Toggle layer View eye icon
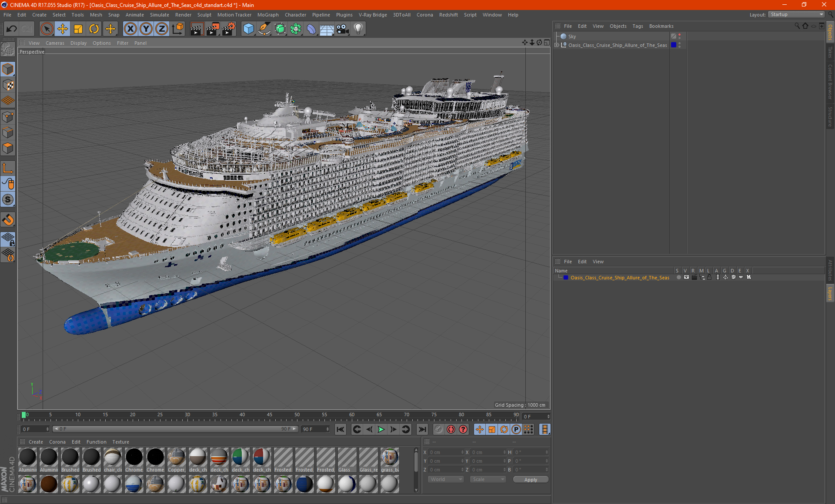The image size is (835, 504). (686, 278)
